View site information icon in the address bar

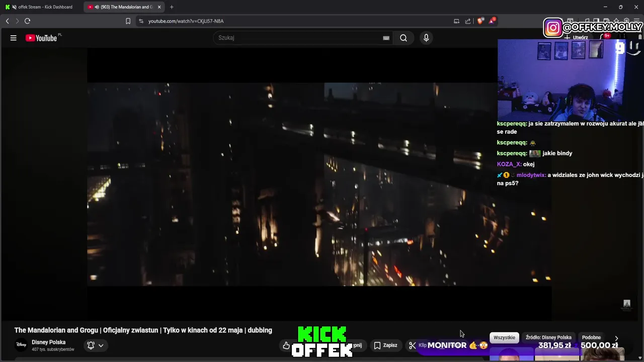141,21
